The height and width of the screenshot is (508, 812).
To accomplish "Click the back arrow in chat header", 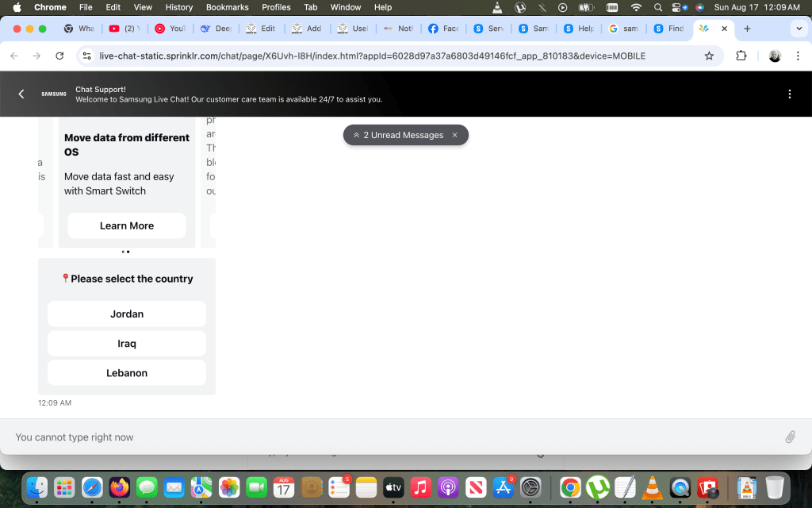I will [x=21, y=94].
